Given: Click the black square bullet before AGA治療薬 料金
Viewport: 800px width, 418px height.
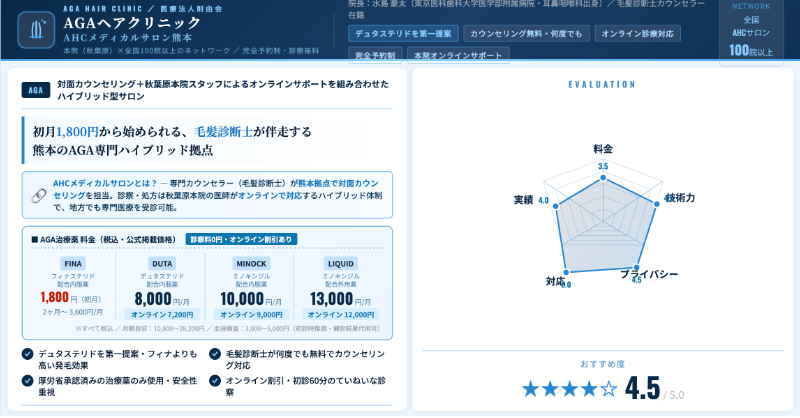Looking at the screenshot, I should [34, 240].
